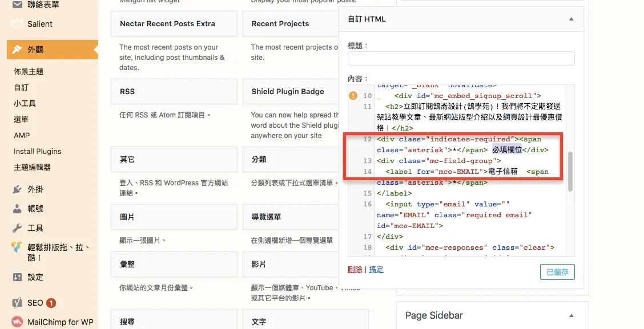Select the Shield Plugin Badge widget
644x329 pixels.
tap(291, 91)
